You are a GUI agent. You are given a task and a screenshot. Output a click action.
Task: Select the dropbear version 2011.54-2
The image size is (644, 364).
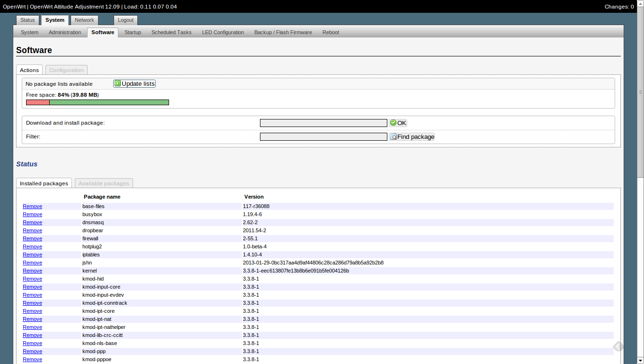254,230
